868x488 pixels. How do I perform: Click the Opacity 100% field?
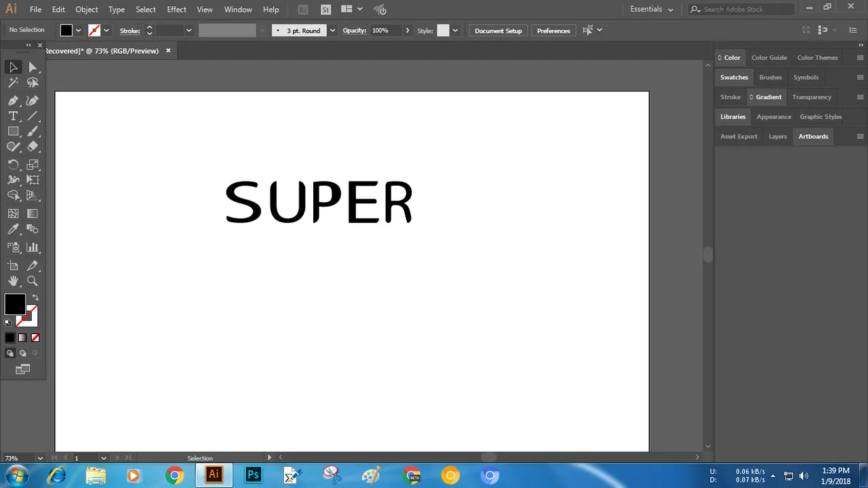point(386,30)
